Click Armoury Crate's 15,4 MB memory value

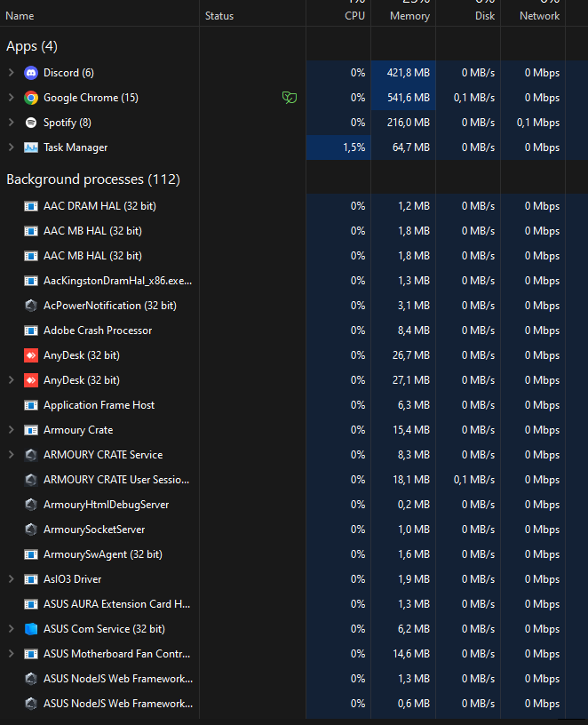click(x=411, y=430)
